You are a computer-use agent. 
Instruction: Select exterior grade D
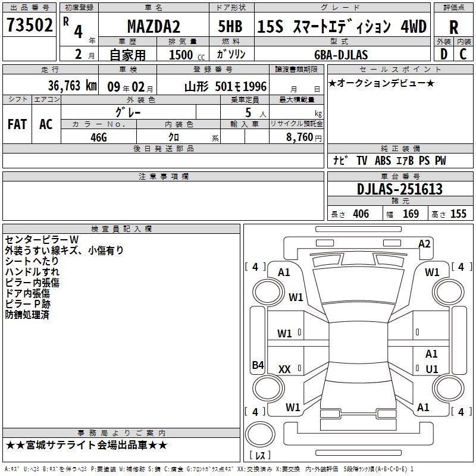click(x=443, y=54)
